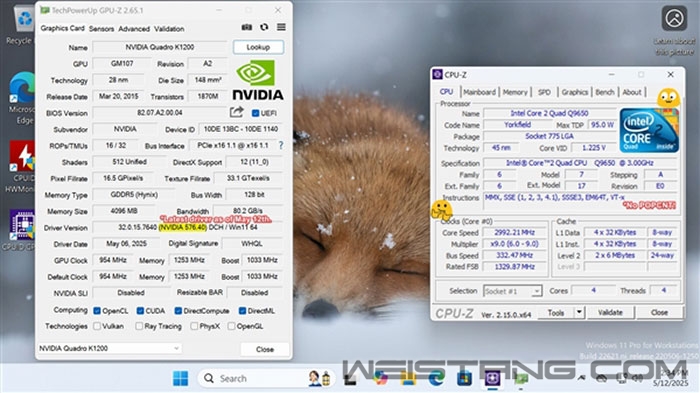
Task: Click the CPU-Z title bar app icon
Action: click(438, 75)
